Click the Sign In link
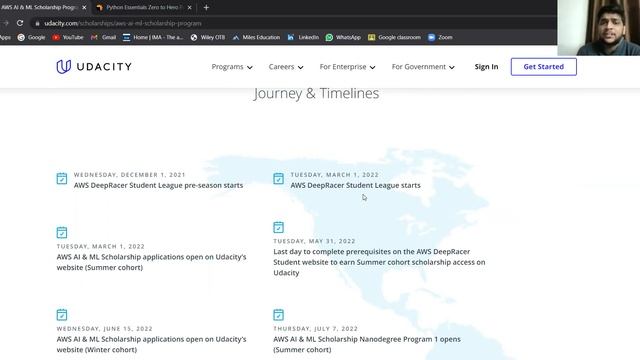Image resolution: width=640 pixels, height=360 pixels. point(486,67)
